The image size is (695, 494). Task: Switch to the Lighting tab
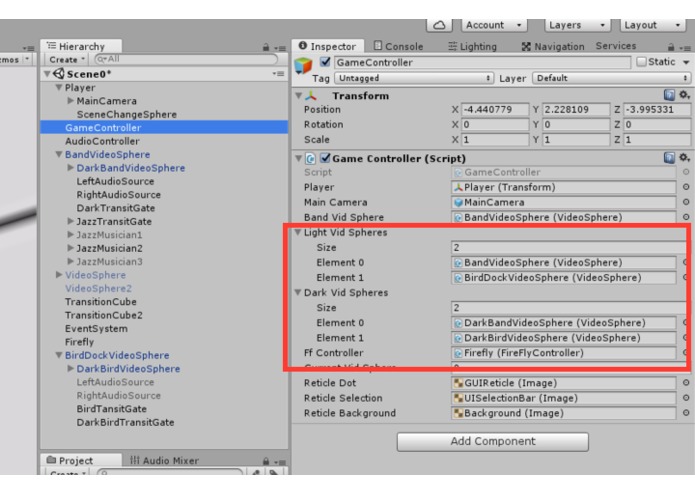pyautogui.click(x=472, y=46)
